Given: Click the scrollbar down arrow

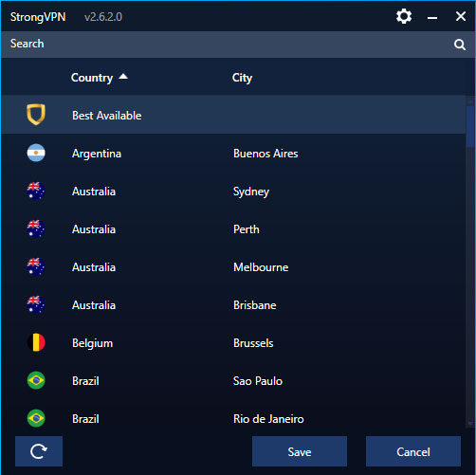Looking at the screenshot, I should [x=470, y=423].
